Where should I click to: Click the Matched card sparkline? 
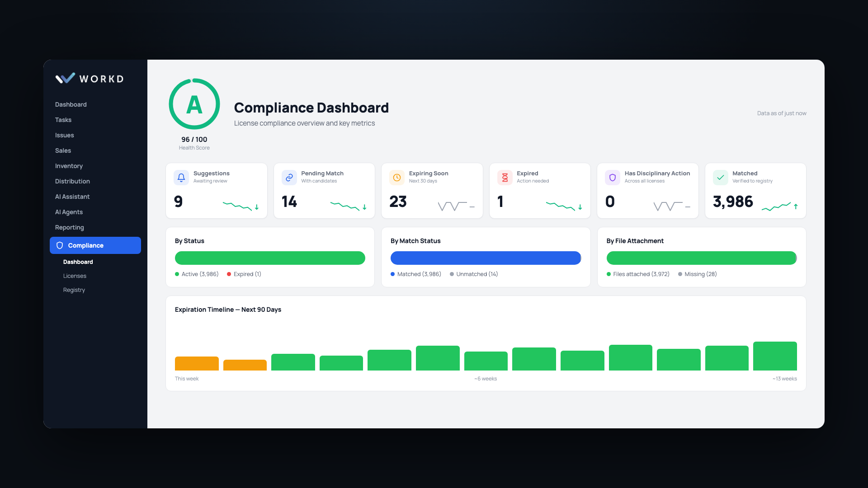(x=776, y=206)
